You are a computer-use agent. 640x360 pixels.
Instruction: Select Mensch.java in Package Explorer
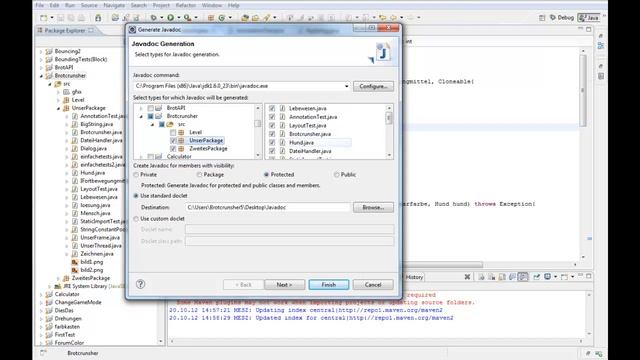pyautogui.click(x=95, y=213)
